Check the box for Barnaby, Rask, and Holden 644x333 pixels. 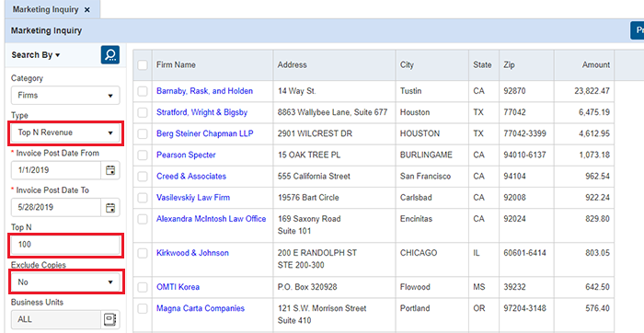pos(143,91)
